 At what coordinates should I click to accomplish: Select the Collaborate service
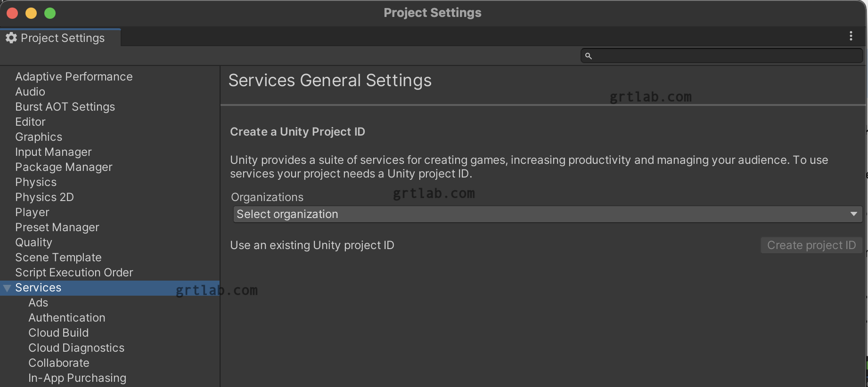pyautogui.click(x=59, y=363)
